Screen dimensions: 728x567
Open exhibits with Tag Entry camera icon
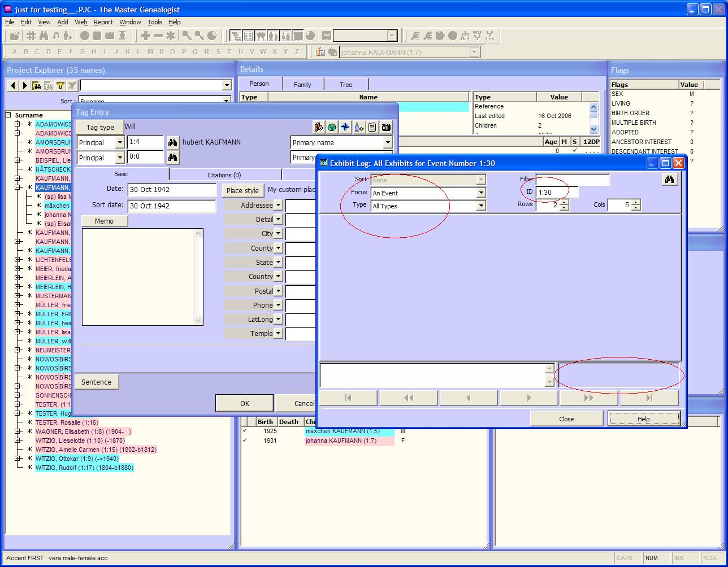pyautogui.click(x=386, y=127)
